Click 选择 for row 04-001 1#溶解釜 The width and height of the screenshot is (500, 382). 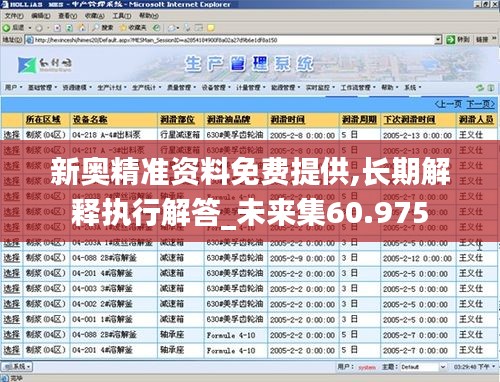(12, 319)
